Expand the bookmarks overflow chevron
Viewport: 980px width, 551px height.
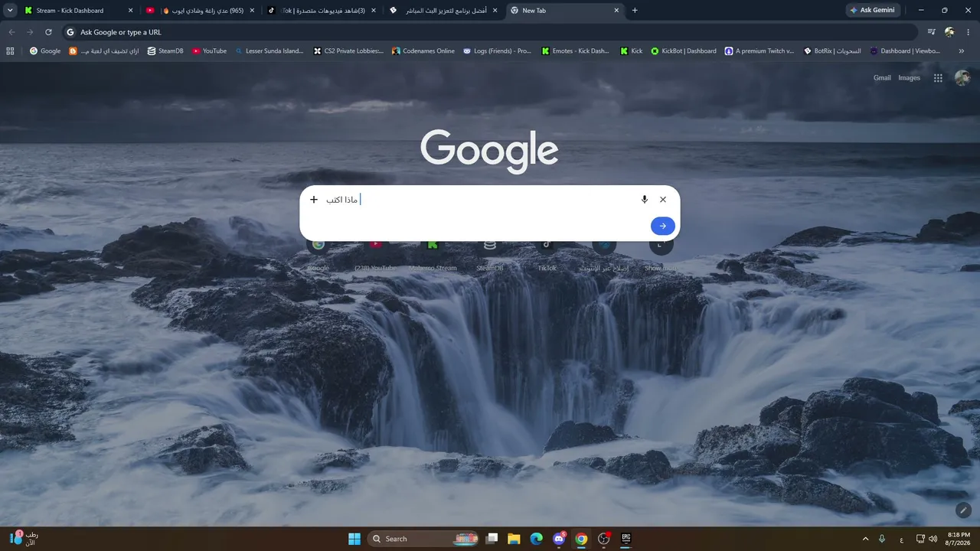(x=962, y=51)
